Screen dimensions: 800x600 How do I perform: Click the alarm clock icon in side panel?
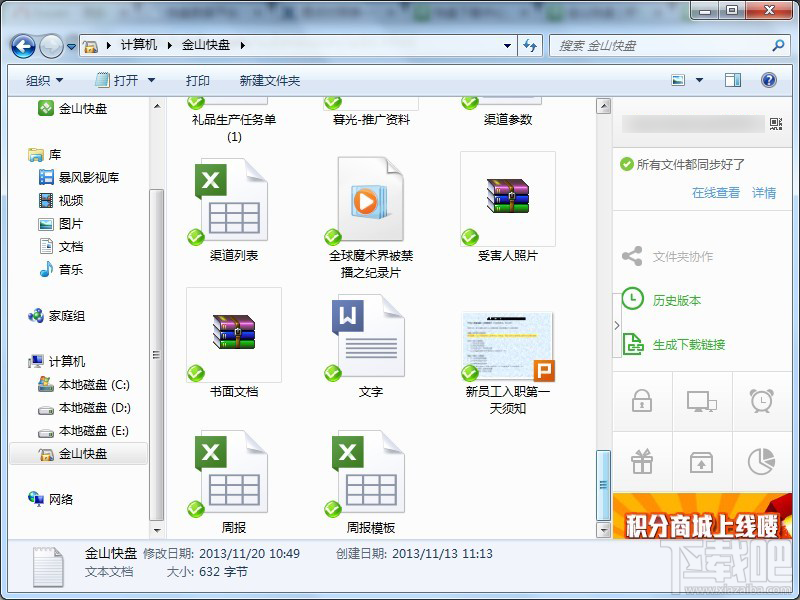tap(761, 401)
